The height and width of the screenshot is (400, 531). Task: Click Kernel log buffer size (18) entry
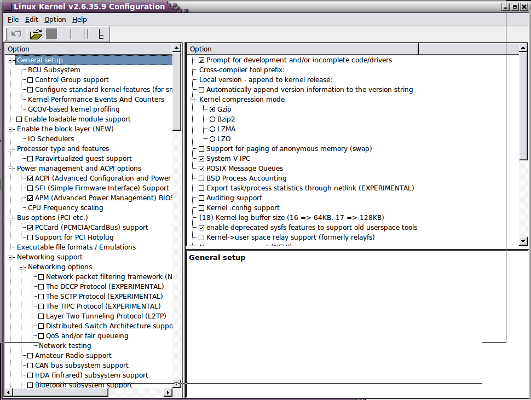pos(292,217)
